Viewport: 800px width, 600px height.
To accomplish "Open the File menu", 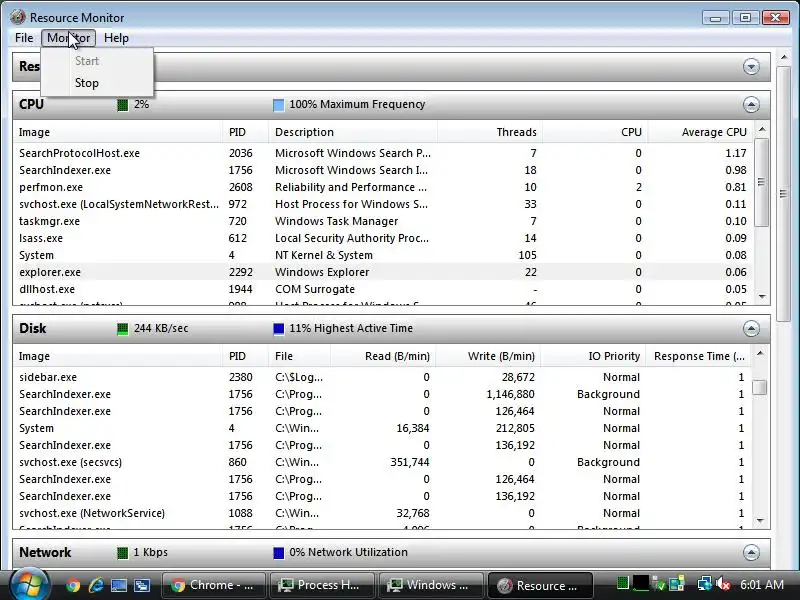I will (x=24, y=38).
